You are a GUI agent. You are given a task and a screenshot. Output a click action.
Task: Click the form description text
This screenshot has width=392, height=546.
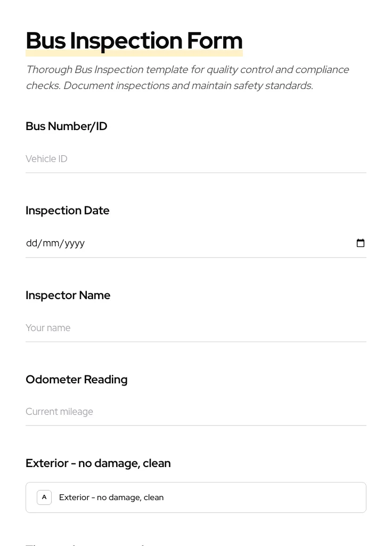click(x=187, y=77)
